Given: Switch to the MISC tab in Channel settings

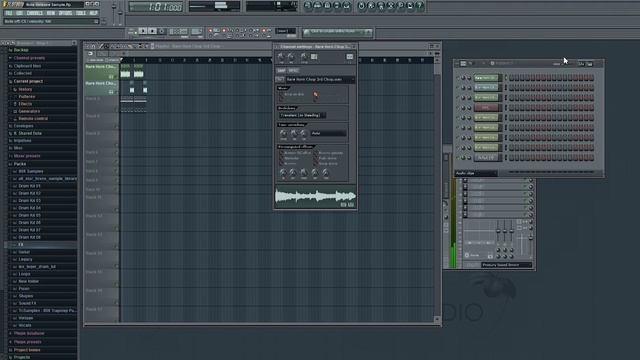Looking at the screenshot, I should [x=293, y=71].
